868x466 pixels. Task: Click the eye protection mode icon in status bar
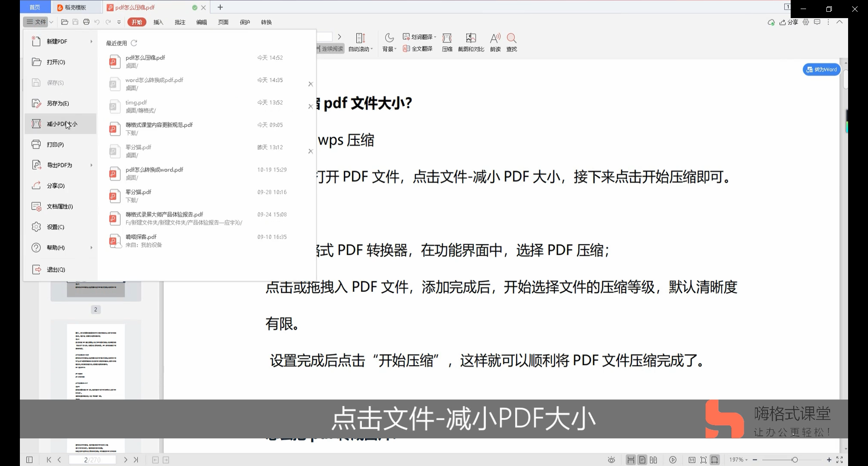point(611,460)
